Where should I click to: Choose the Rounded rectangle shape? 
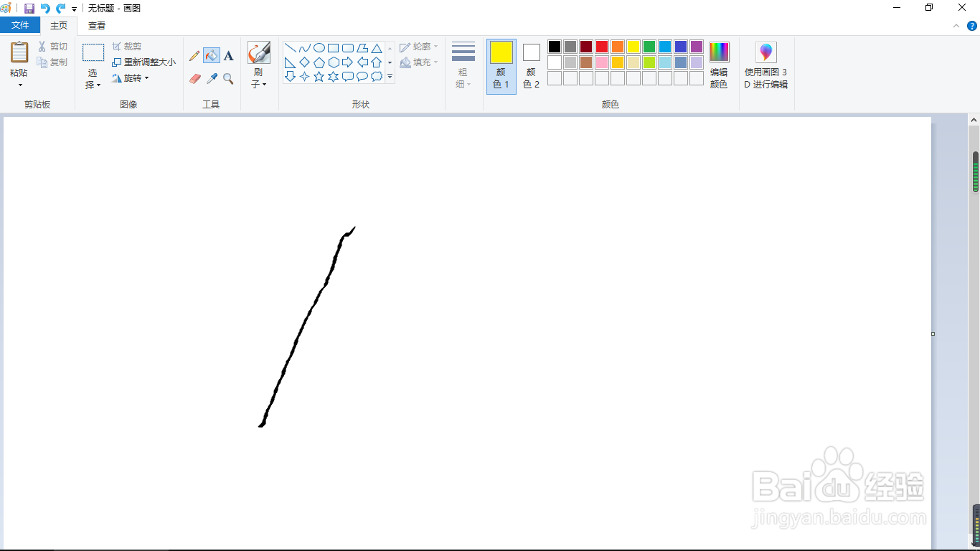(x=348, y=48)
